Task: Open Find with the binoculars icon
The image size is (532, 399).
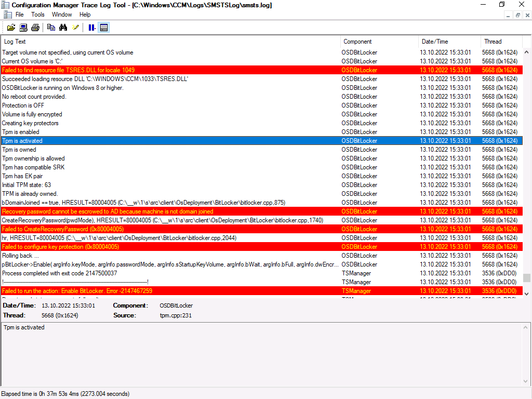Action: pos(63,28)
